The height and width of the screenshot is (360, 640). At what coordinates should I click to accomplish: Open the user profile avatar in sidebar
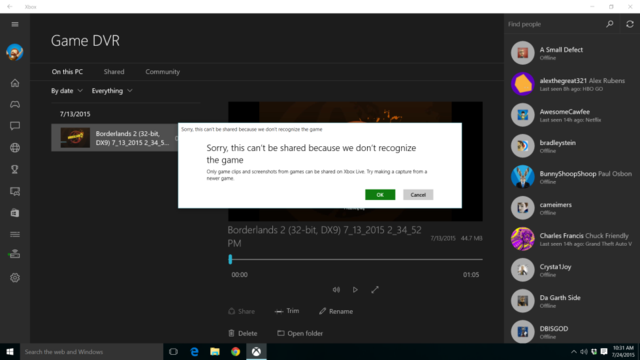click(15, 53)
